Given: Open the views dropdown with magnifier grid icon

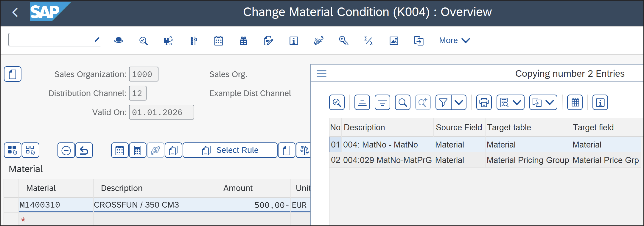Looking at the screenshot, I should (x=511, y=103).
